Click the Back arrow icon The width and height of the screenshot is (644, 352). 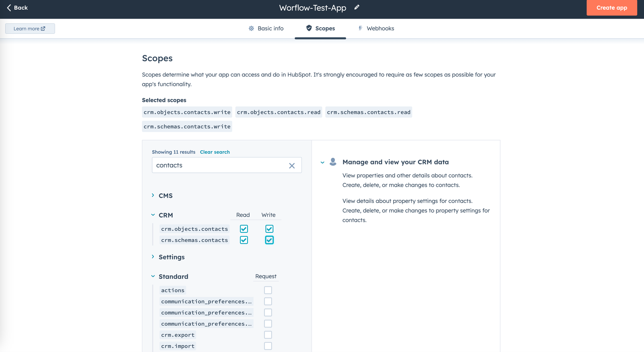coord(9,8)
